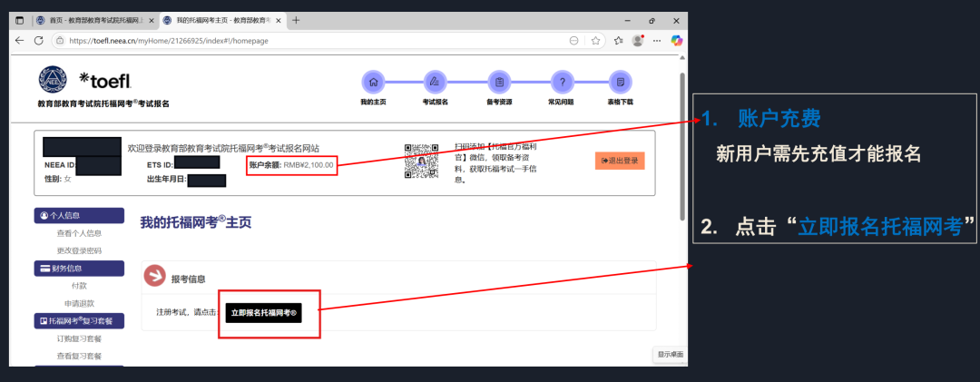Open 查看个人信息 in the sidebar
This screenshot has width=980, height=382.
pos(79,233)
